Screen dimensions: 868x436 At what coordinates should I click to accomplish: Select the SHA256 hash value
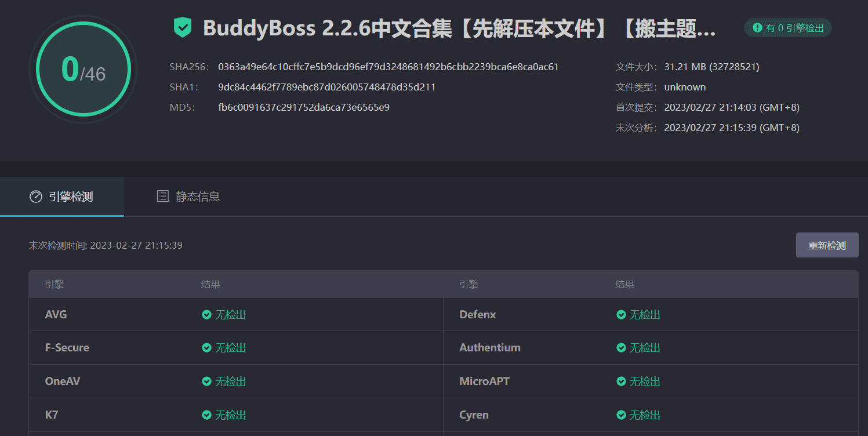click(x=388, y=67)
